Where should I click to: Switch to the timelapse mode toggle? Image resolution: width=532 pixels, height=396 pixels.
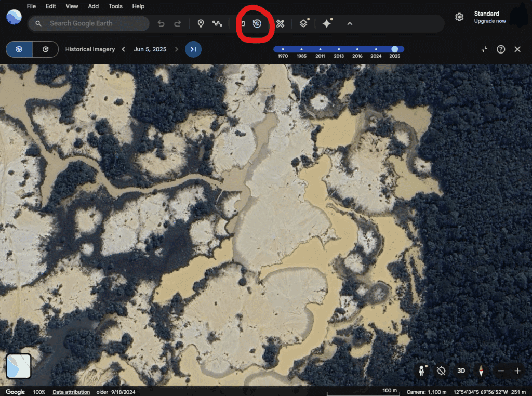click(46, 49)
